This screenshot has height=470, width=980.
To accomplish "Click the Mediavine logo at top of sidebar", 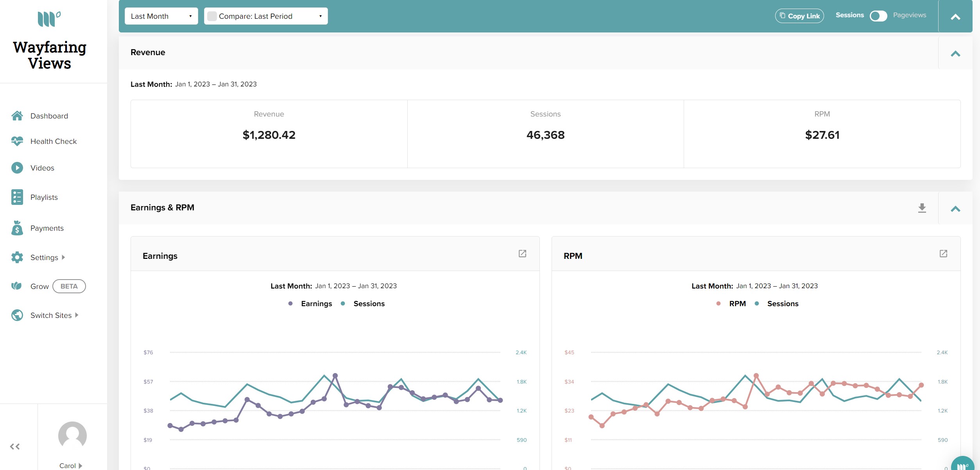I will coord(49,18).
